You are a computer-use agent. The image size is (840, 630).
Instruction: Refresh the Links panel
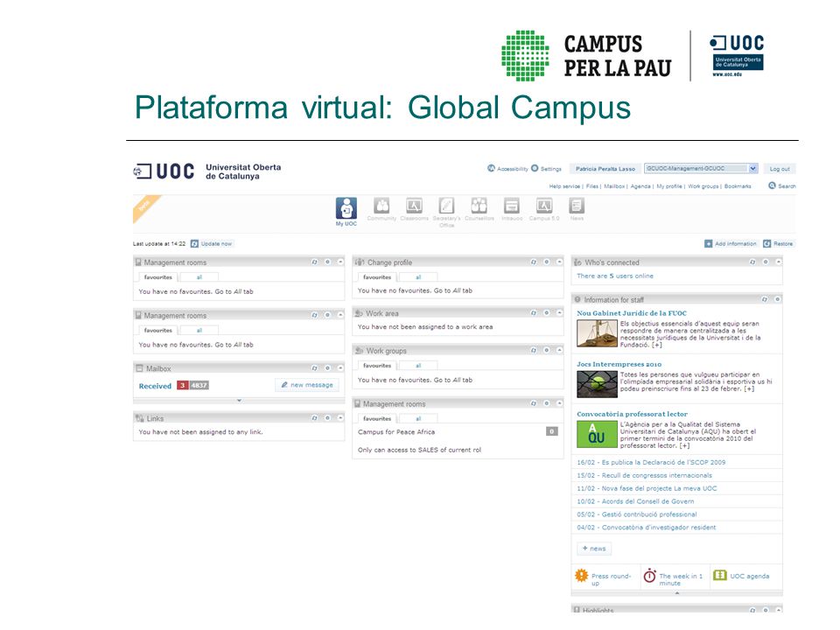(314, 418)
